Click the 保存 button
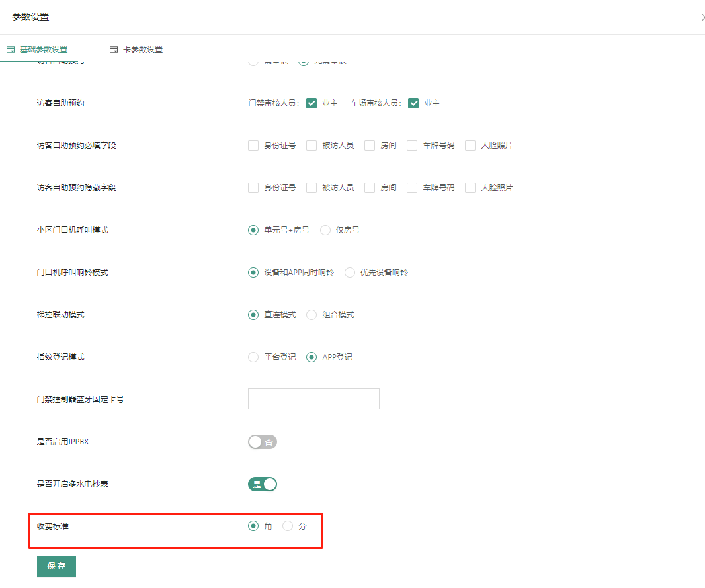 point(56,566)
